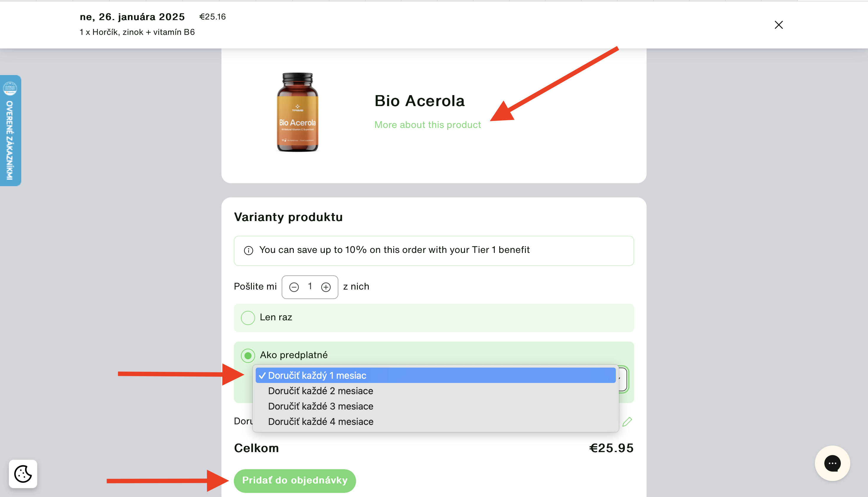The height and width of the screenshot is (497, 868).
Task: Open the Overené zákazníkmi side badge
Action: (11, 130)
